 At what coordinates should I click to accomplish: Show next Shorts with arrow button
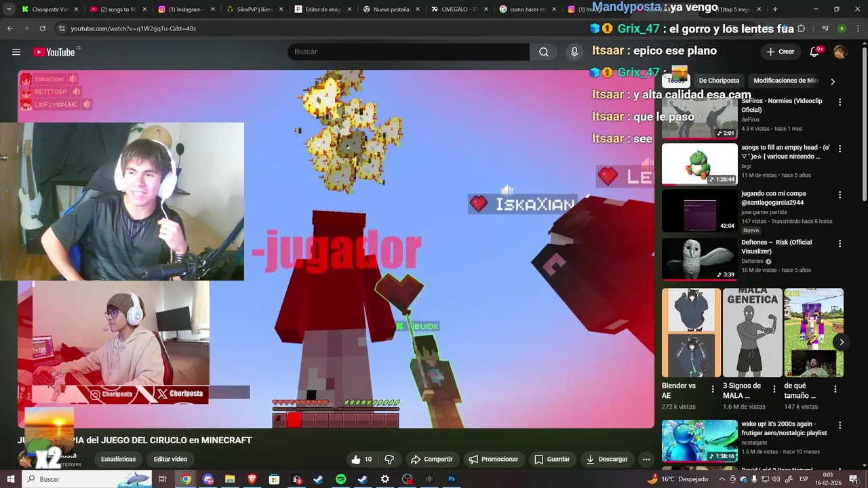pos(842,342)
